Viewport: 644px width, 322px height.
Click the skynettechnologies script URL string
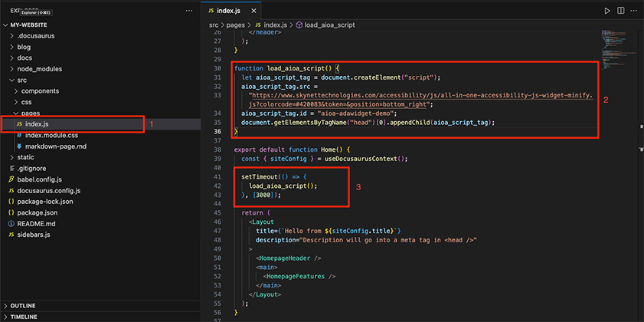[421, 100]
